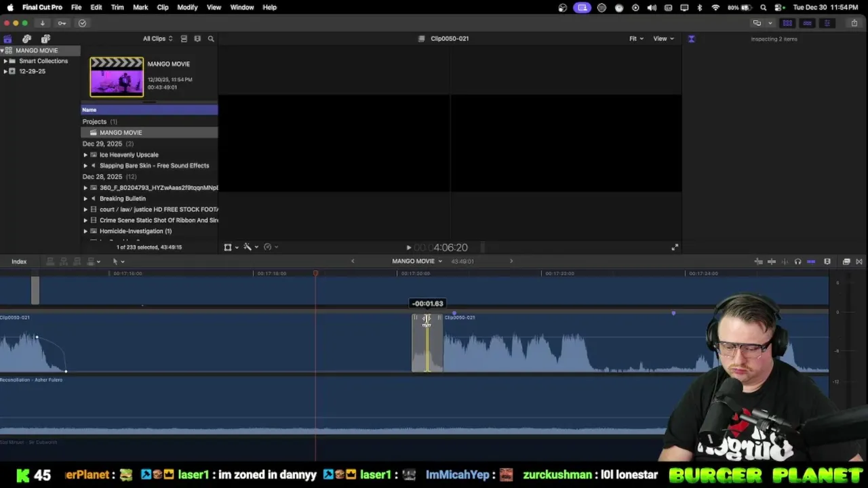Open the Window menu

242,7
